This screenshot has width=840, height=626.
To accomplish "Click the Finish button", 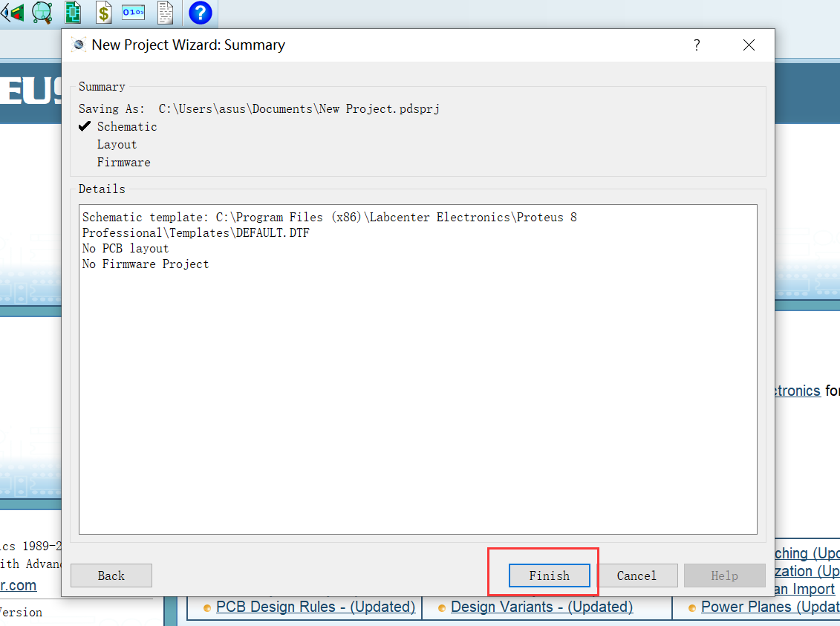I will (x=549, y=576).
